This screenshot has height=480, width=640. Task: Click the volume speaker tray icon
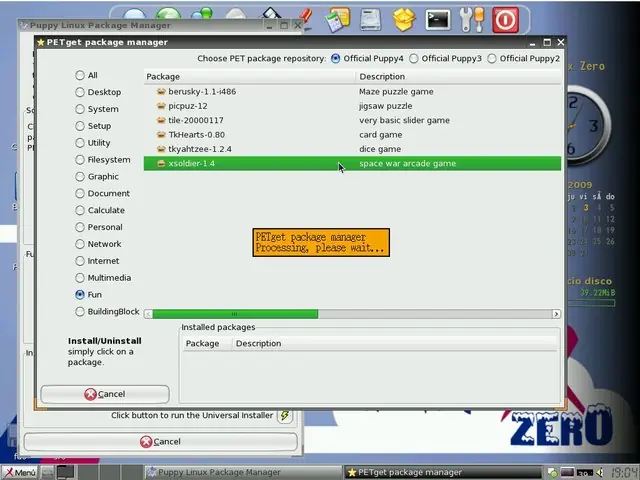click(599, 472)
